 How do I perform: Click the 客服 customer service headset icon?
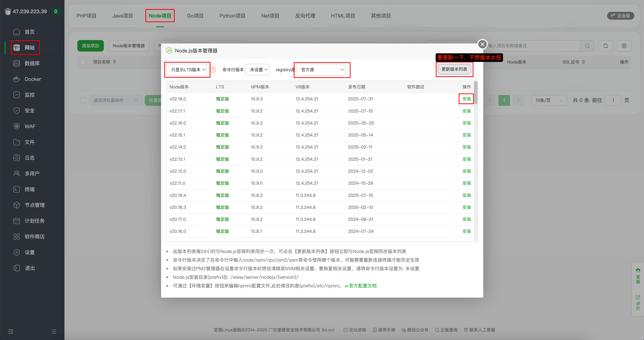point(638,270)
